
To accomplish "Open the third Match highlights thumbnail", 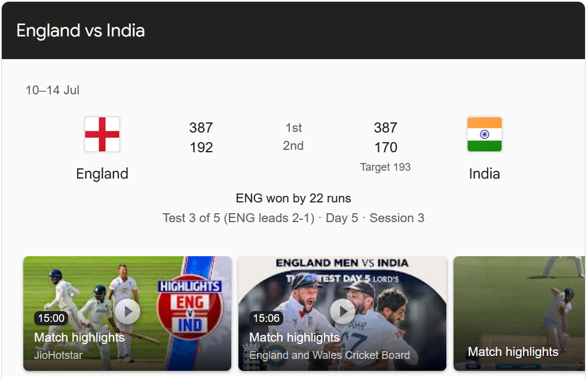I will 519,314.
